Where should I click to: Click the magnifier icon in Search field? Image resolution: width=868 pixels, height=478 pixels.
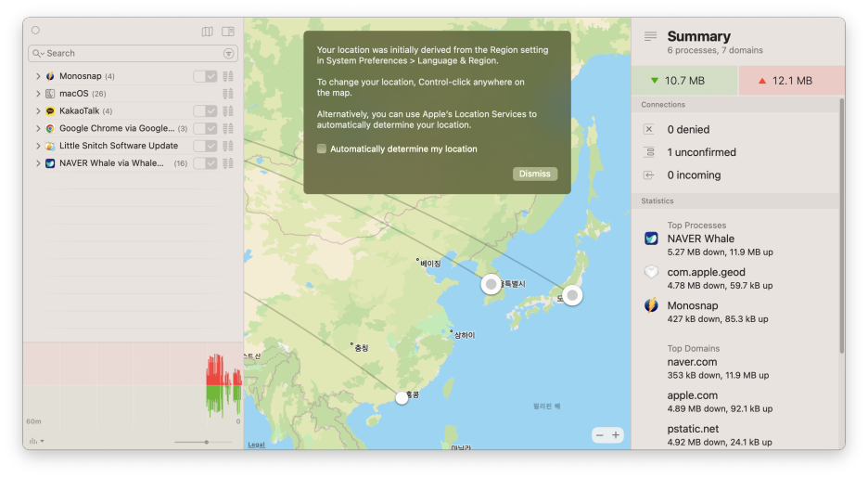pos(37,53)
